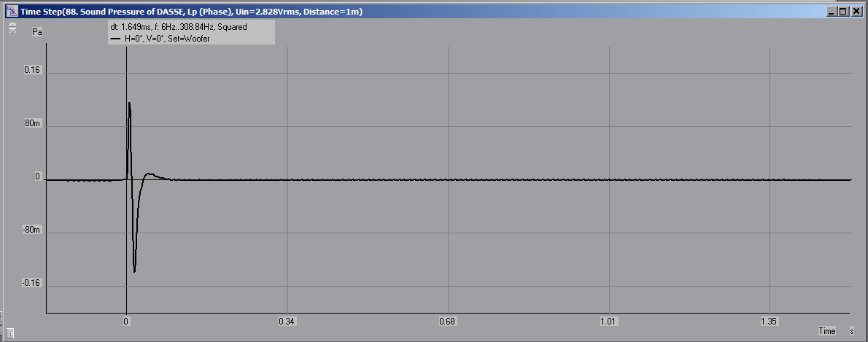Click the Time Step window title bar text

click(x=192, y=11)
